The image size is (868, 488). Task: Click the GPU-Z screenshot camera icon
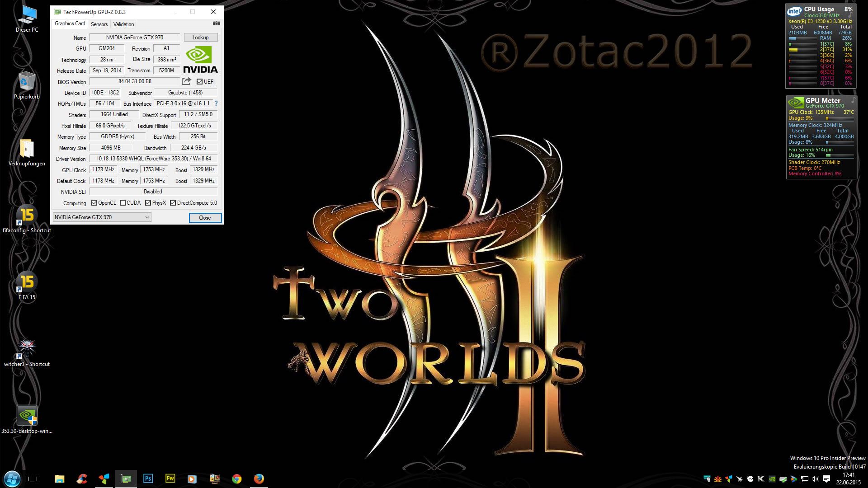[217, 23]
